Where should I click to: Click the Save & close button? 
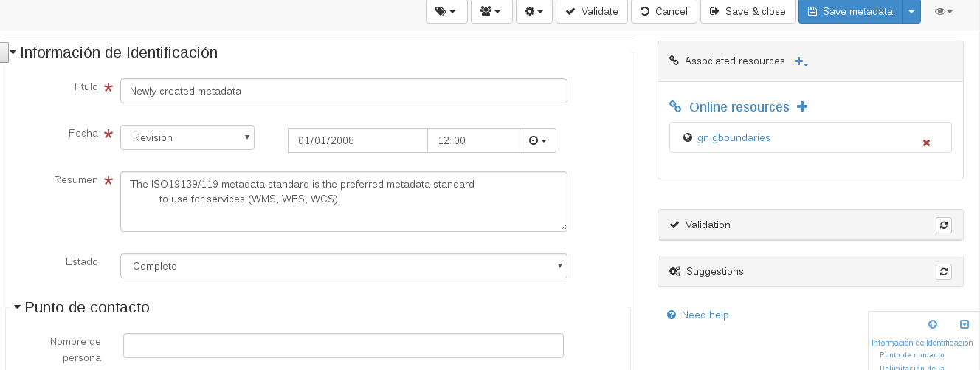point(748,12)
